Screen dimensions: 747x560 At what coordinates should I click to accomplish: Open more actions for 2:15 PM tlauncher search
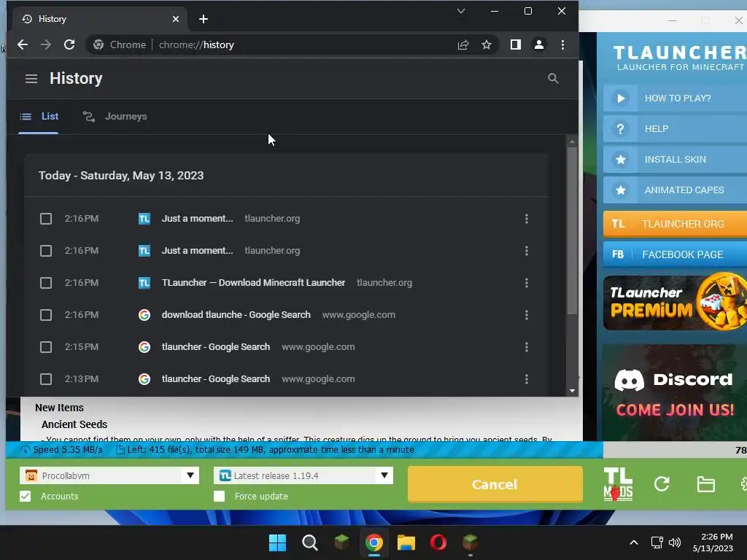pos(527,346)
